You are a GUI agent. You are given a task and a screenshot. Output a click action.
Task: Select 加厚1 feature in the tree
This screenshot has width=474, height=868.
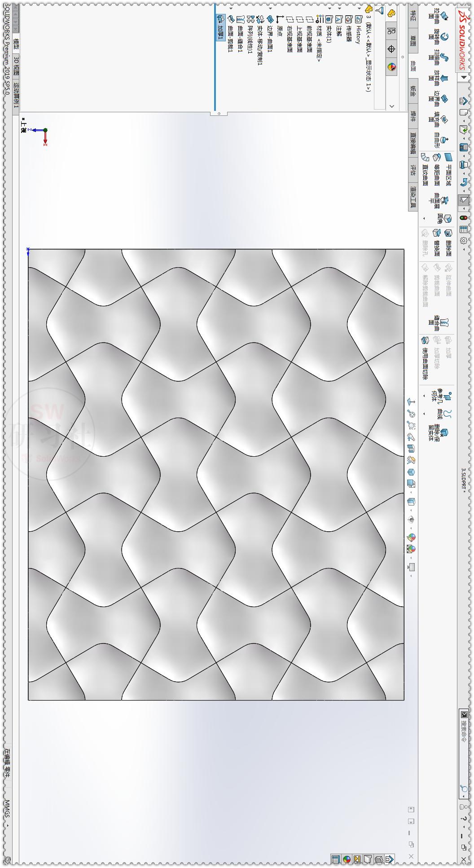tap(221, 27)
